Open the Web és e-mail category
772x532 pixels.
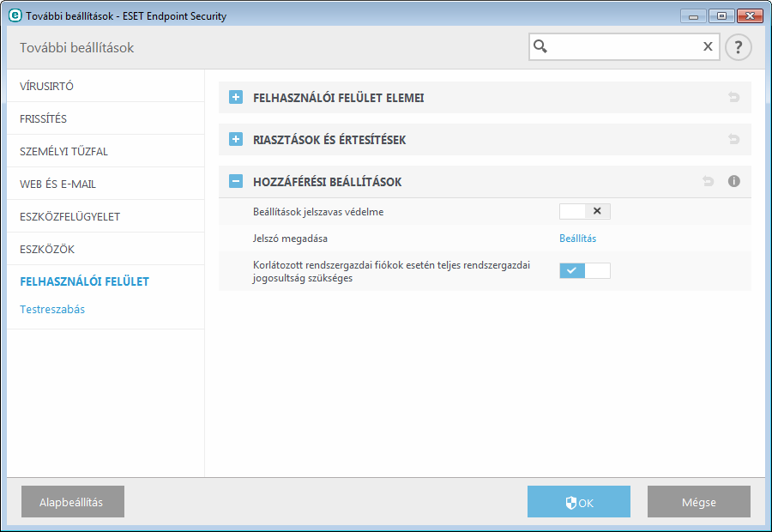(106, 184)
